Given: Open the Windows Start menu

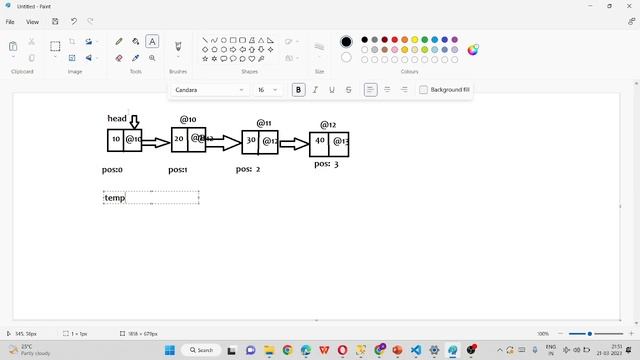Looking at the screenshot, I should coord(170,350).
